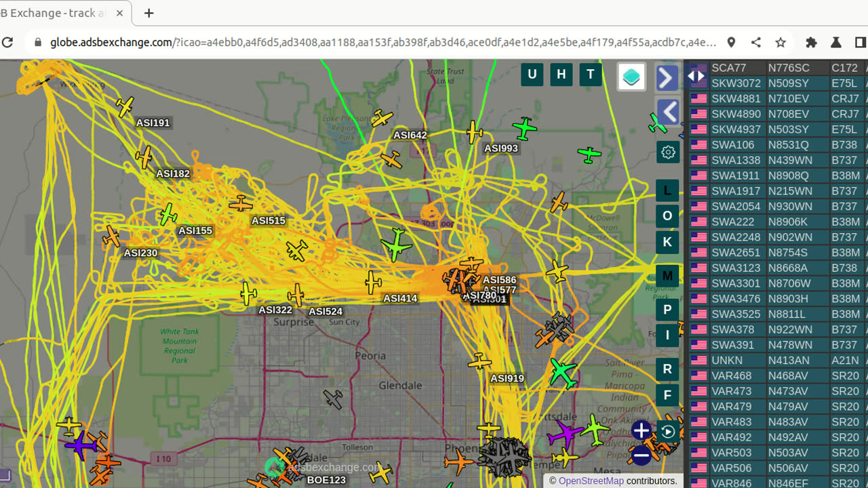This screenshot has width=868, height=488.
Task: Select the aircraft icon above ASI524
Action: coord(296,296)
